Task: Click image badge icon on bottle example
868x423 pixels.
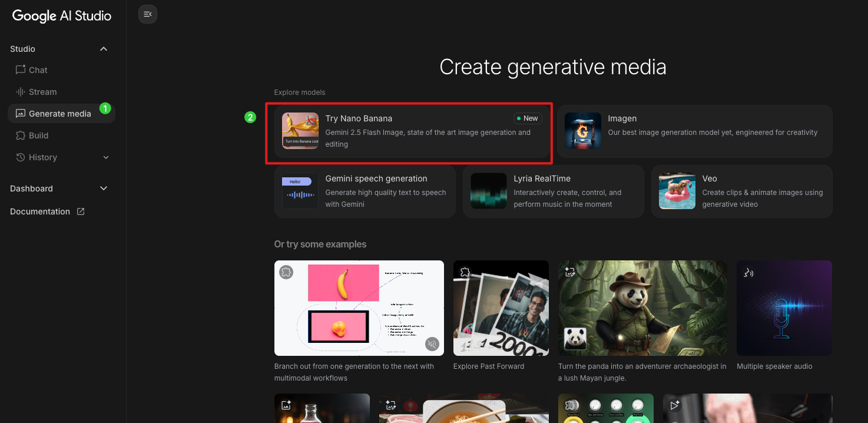Action: tap(286, 405)
